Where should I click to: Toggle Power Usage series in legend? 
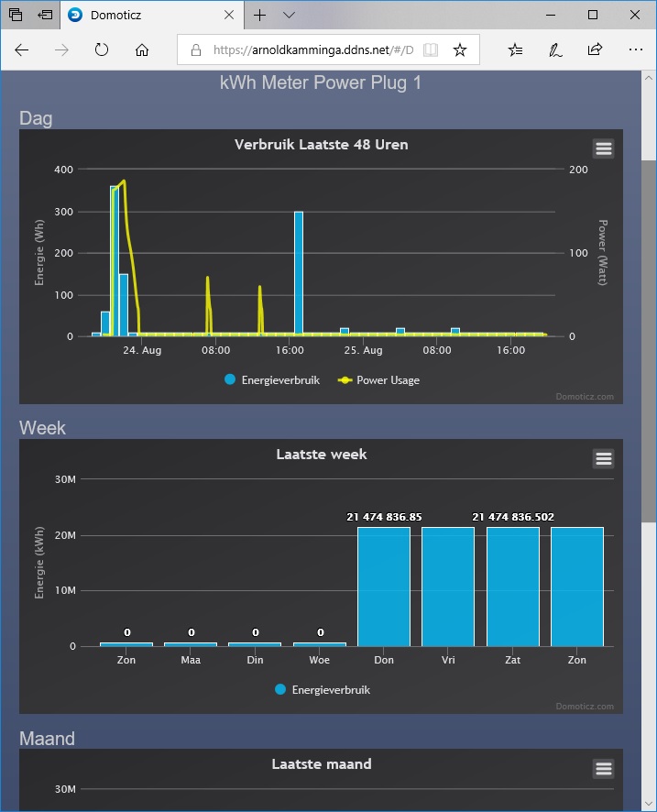point(378,380)
